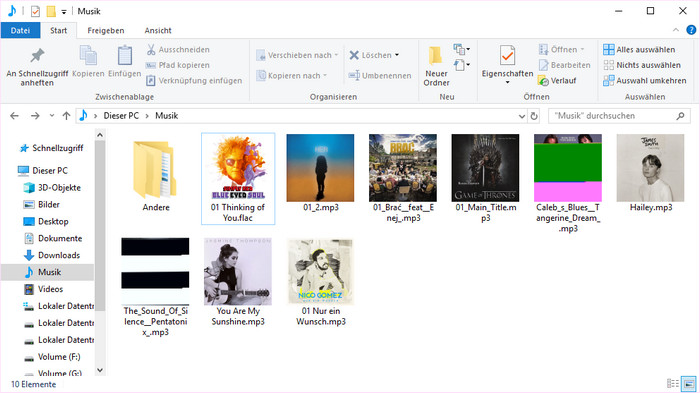Open the Öffnen dropdown button

tap(562, 50)
